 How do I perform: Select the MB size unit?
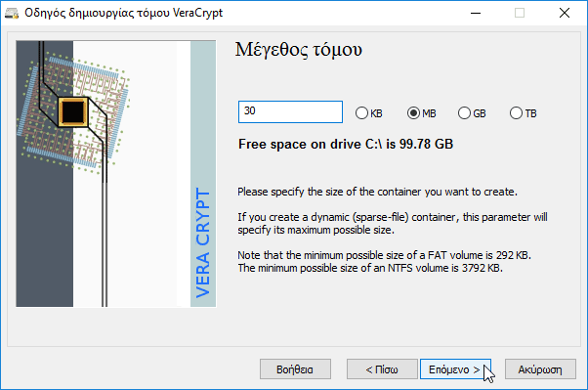[x=422, y=113]
